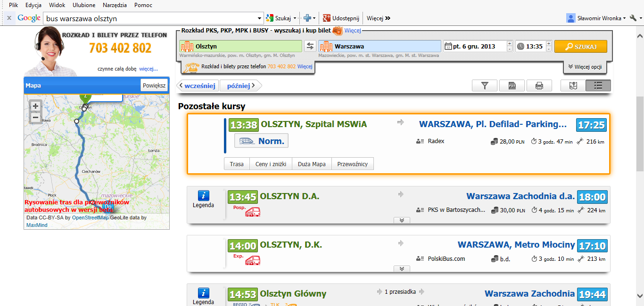Click Warszawa Zachodnia d.a. destination
Viewport: 644px width, 306px height.
click(520, 196)
